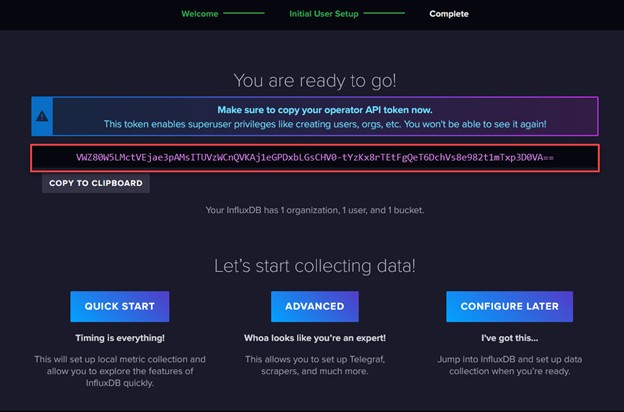
Task: Open the Advanced setup option
Action: point(315,306)
